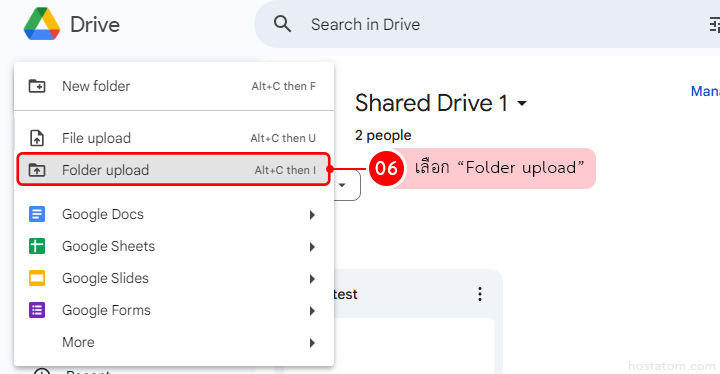Image resolution: width=720 pixels, height=374 pixels.
Task: Open the More submenu entry
Action: [174, 342]
